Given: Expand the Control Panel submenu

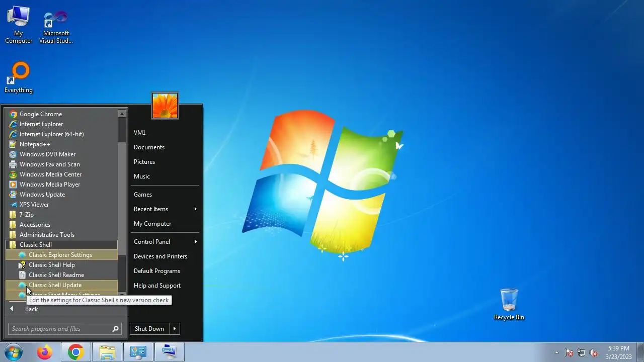Looking at the screenshot, I should [x=165, y=242].
